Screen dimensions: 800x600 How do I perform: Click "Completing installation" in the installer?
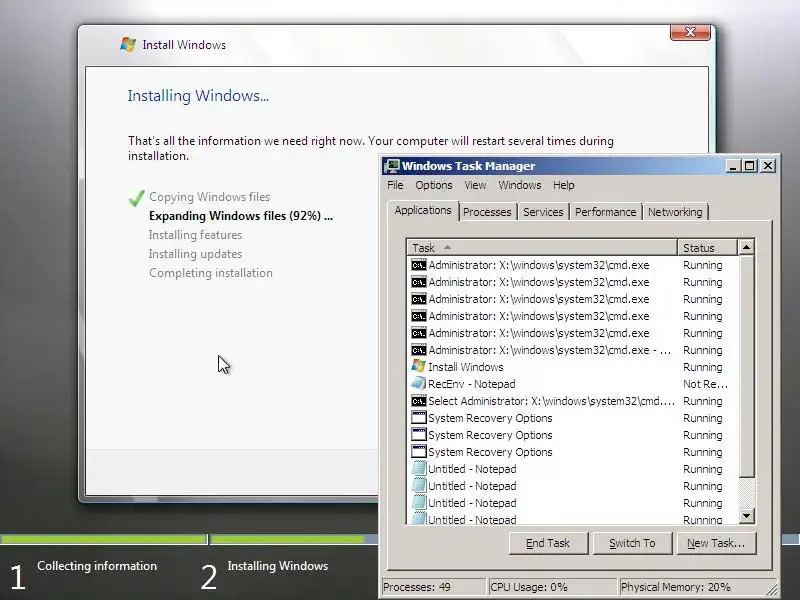point(211,273)
